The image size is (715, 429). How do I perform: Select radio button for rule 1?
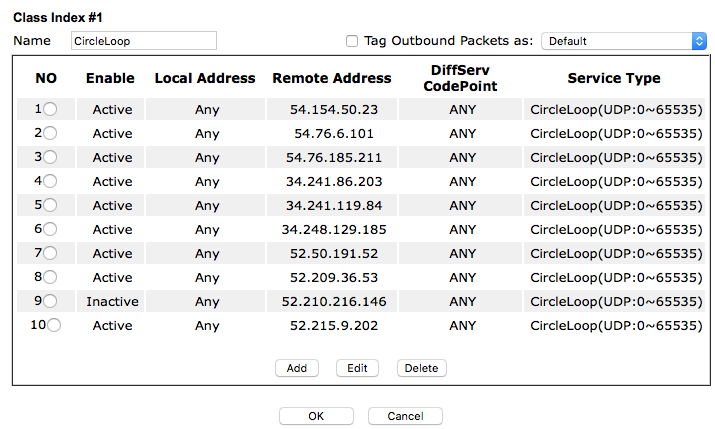[50, 109]
